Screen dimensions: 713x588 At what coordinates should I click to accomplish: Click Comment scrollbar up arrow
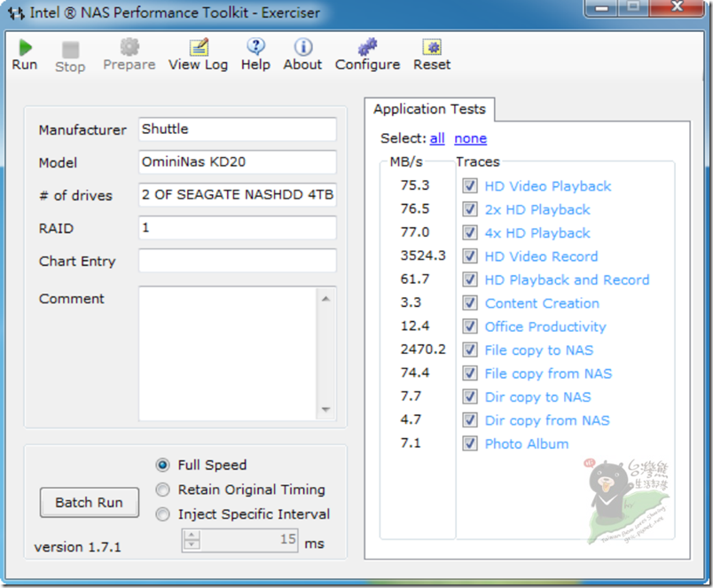pyautogui.click(x=325, y=299)
